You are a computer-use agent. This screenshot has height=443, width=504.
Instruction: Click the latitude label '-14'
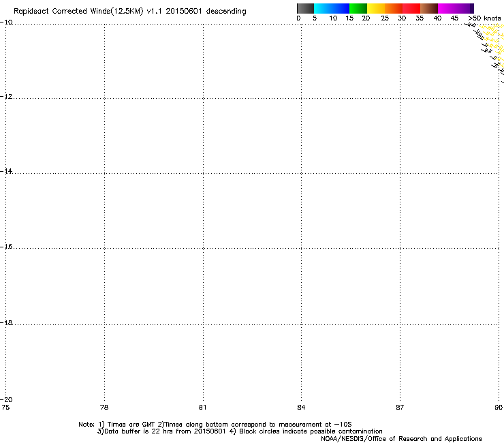(6, 171)
